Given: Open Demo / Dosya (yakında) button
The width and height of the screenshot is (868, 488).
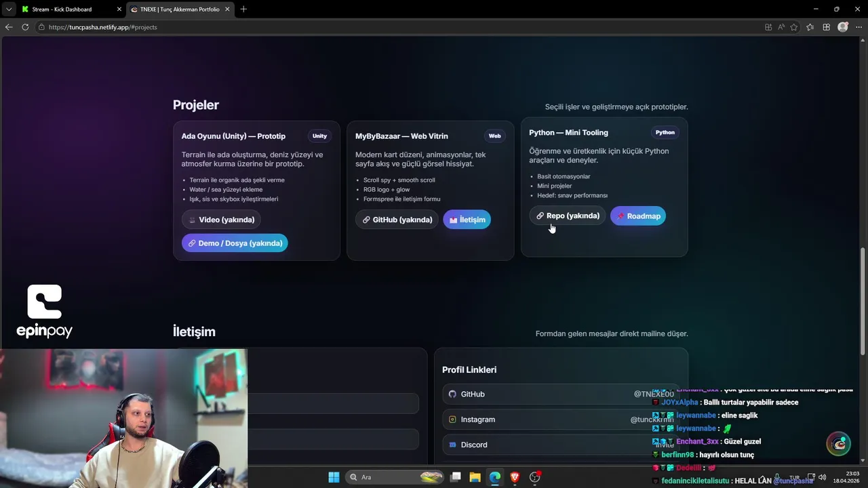Looking at the screenshot, I should (x=235, y=243).
